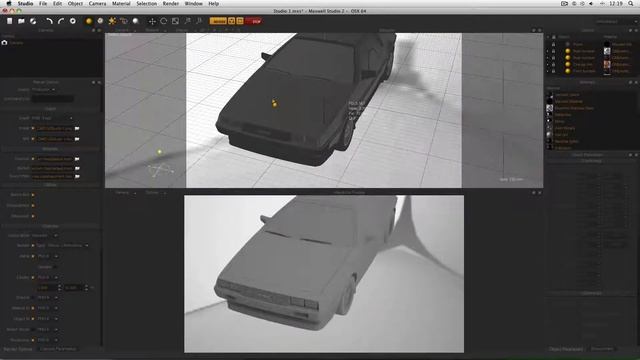
Task: Open the Material ID format dropdown
Action: (x=48, y=308)
